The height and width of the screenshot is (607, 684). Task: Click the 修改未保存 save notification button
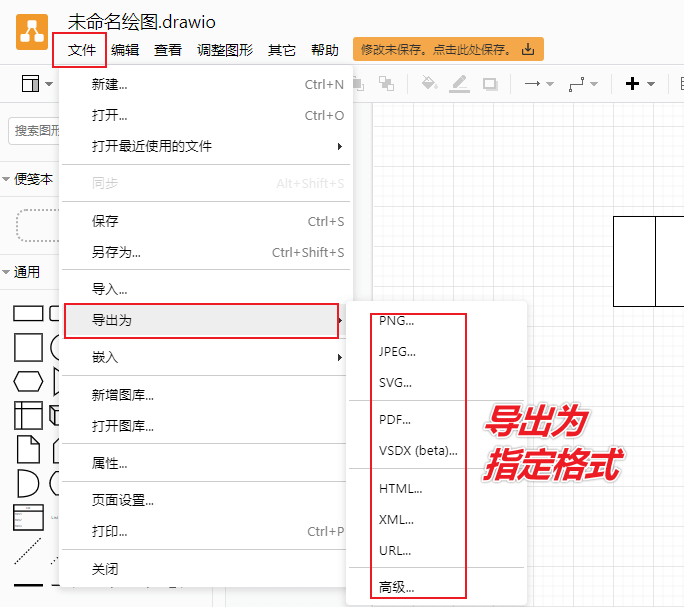coord(448,49)
